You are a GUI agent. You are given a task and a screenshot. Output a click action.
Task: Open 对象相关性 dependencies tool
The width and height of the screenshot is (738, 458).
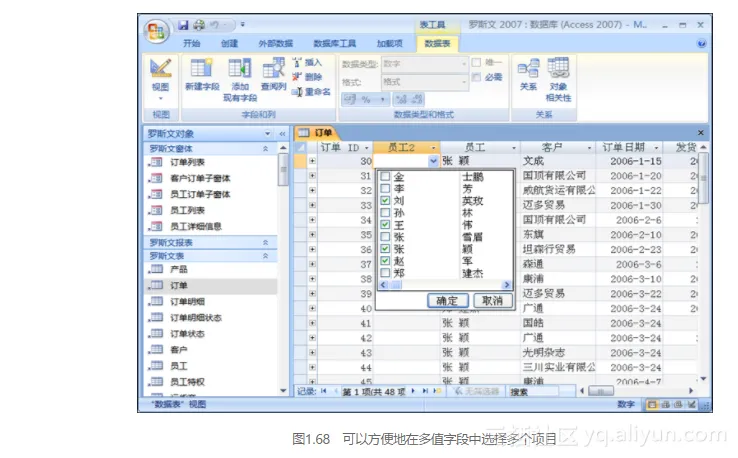[x=558, y=80]
